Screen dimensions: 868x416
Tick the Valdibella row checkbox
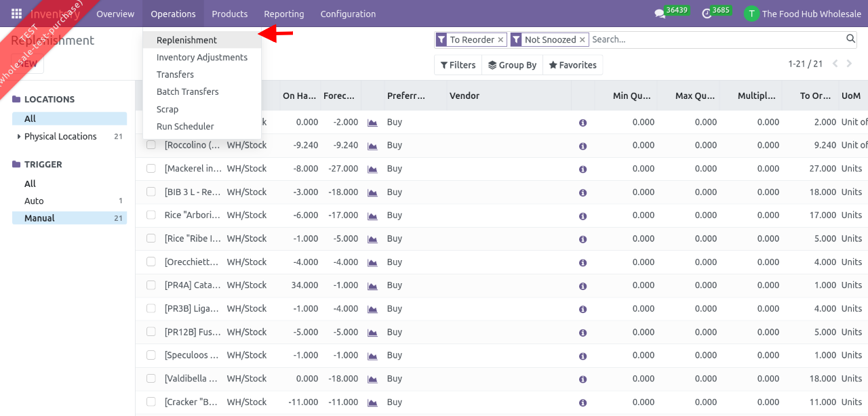click(x=151, y=379)
